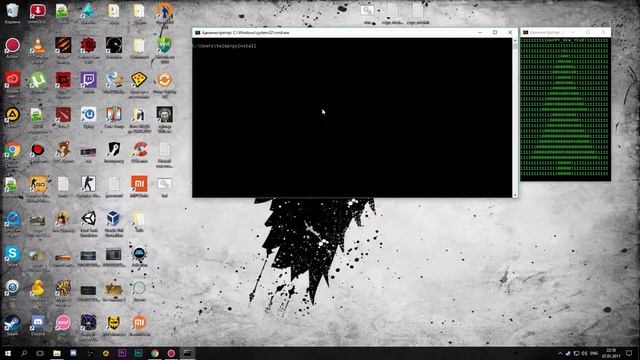
Task: Open File Explorer from the taskbar
Action: [57, 353]
